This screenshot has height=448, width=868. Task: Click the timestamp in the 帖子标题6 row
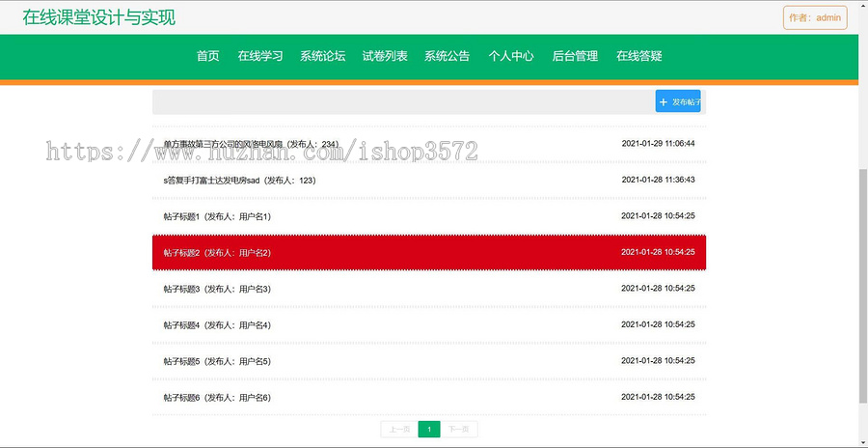(x=658, y=397)
